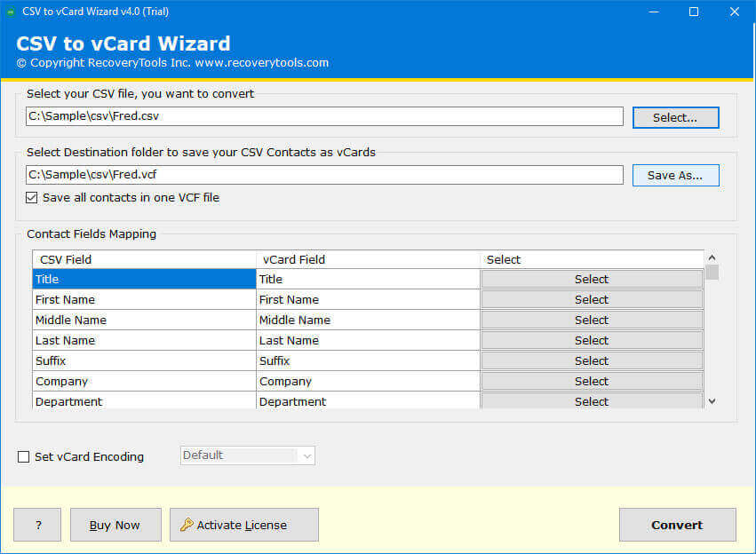Click the Select button in the Company row
This screenshot has height=554, width=756.
tap(592, 381)
